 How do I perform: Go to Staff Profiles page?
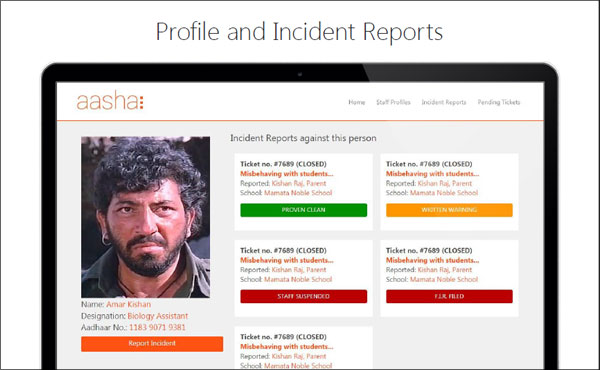click(x=393, y=102)
